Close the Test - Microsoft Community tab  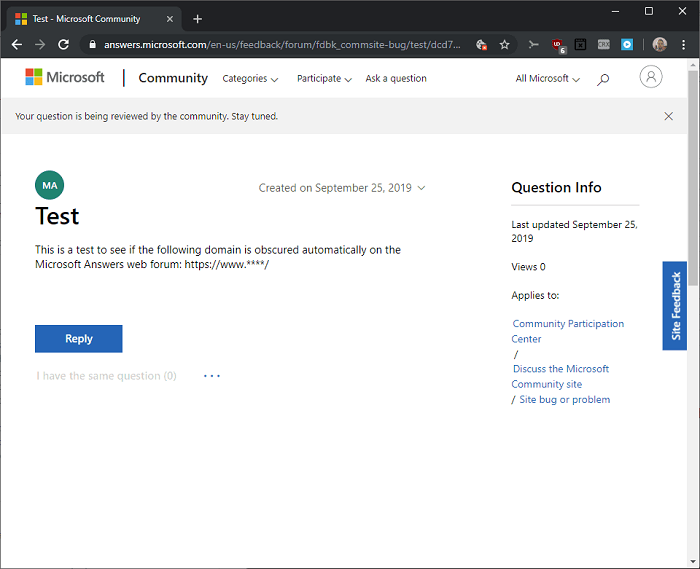point(170,19)
